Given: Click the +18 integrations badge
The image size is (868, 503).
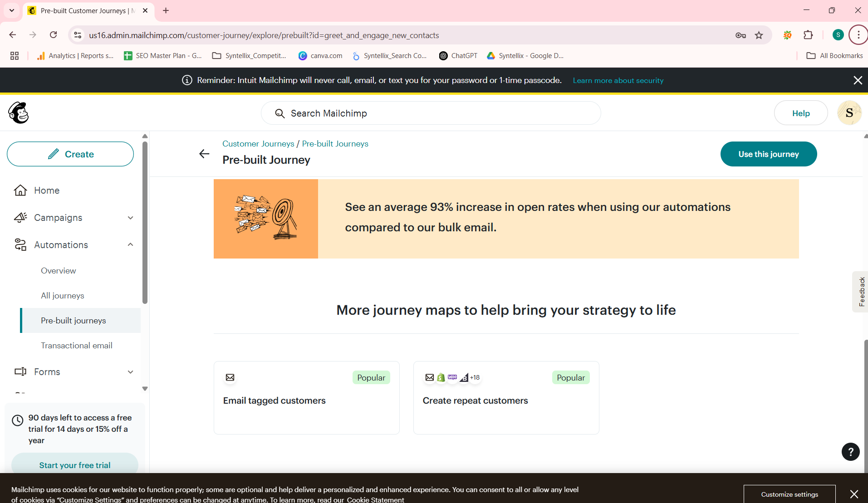Looking at the screenshot, I should tap(475, 377).
